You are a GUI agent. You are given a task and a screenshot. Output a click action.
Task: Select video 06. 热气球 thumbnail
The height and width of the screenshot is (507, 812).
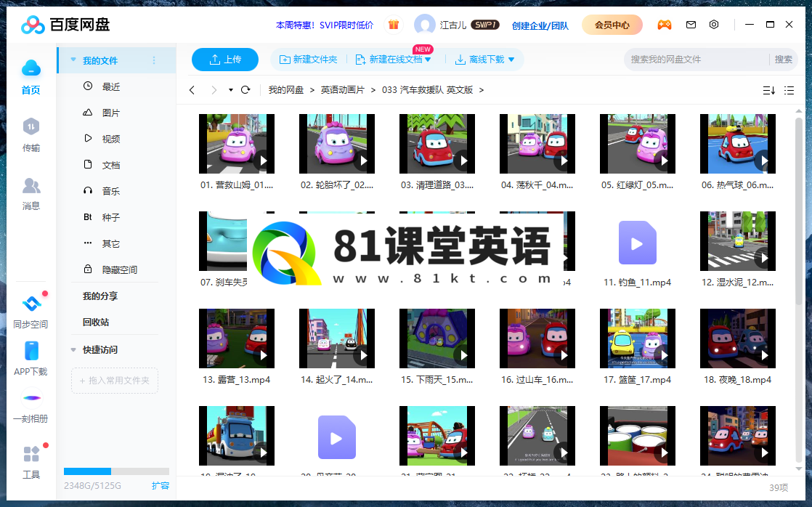[738, 144]
